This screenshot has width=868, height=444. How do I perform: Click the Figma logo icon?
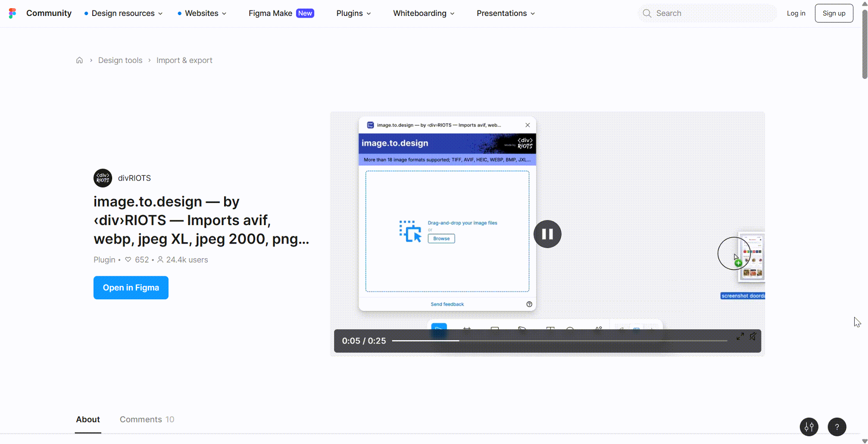click(12, 13)
